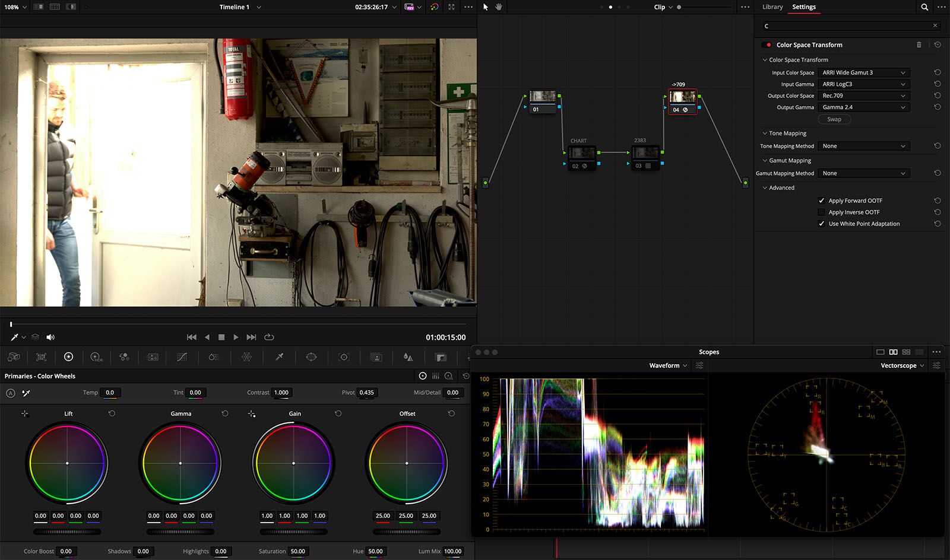
Task: Open the Curves palette
Action: tap(182, 357)
